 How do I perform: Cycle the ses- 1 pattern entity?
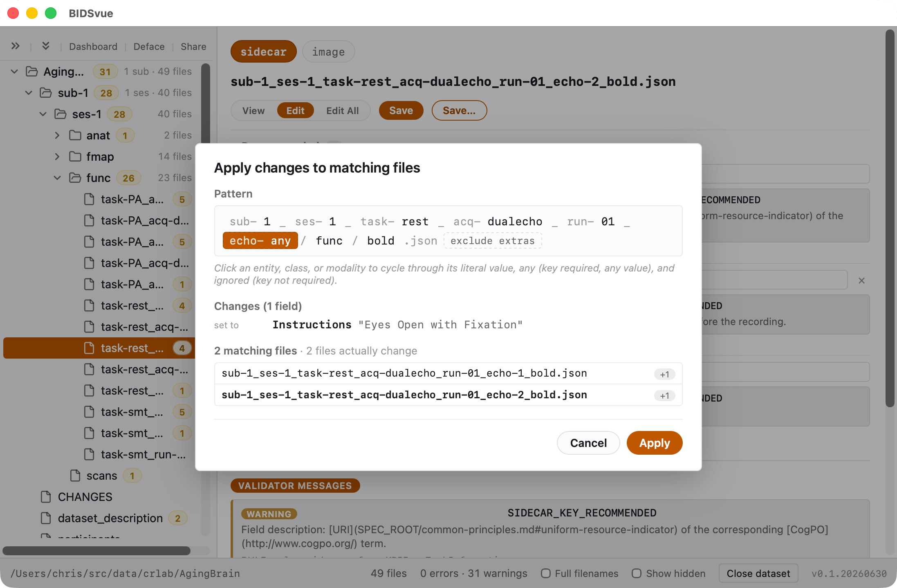click(315, 222)
